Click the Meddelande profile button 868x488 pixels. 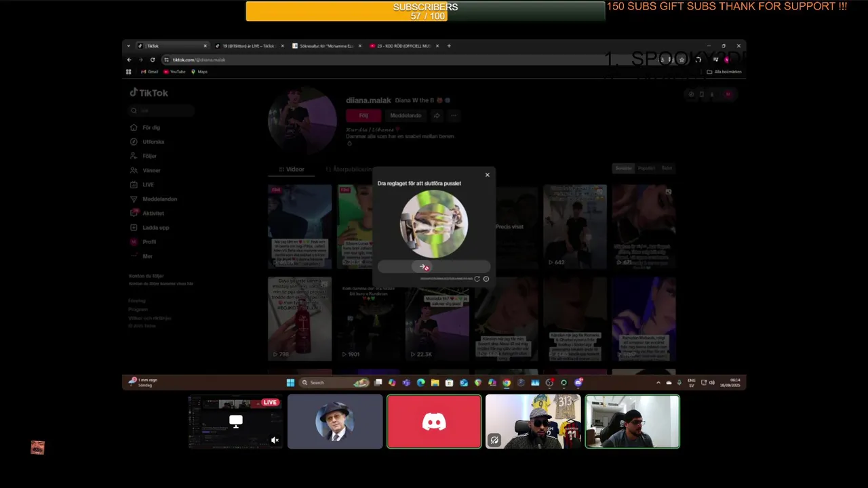[x=406, y=115]
